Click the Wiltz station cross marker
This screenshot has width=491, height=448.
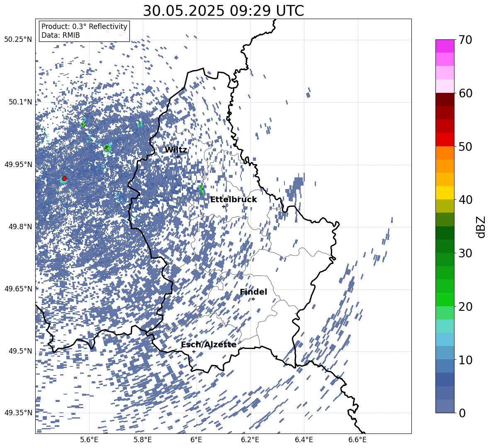pyautogui.click(x=178, y=157)
